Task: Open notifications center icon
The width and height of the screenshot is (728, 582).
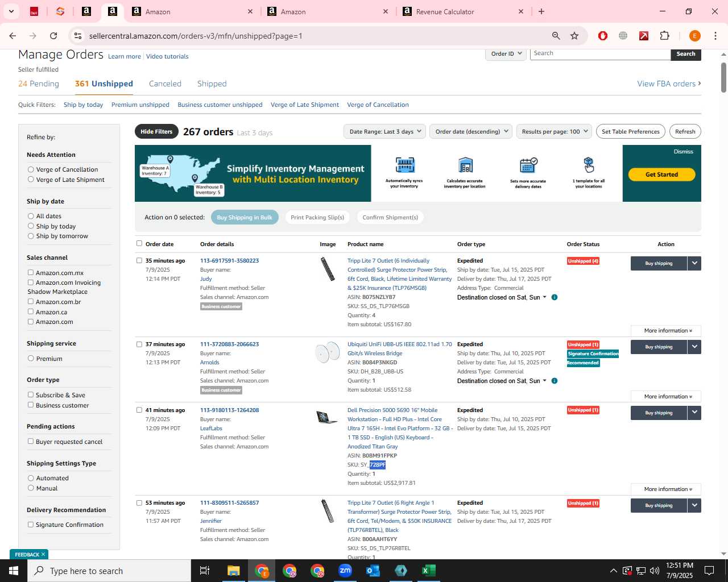Action: (x=709, y=571)
